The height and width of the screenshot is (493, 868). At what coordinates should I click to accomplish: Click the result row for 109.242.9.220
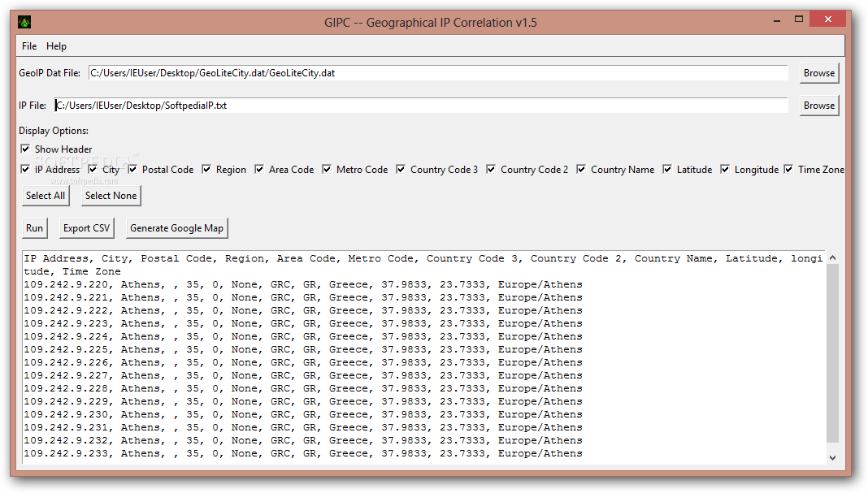coord(303,284)
